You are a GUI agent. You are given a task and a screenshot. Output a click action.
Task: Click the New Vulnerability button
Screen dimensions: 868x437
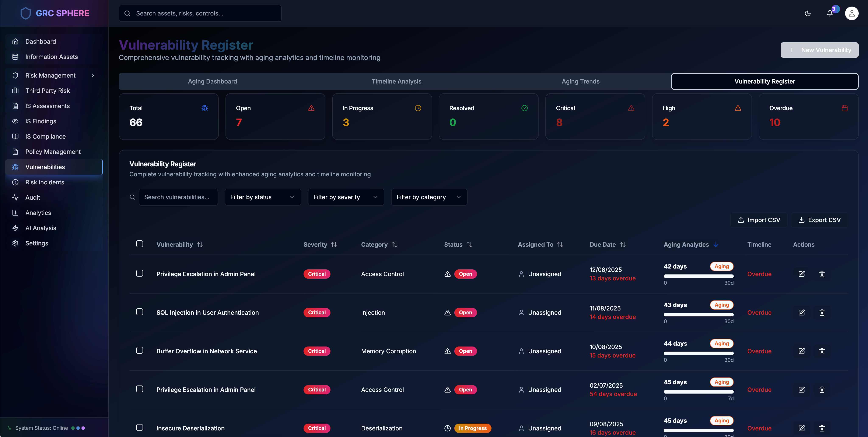point(819,50)
